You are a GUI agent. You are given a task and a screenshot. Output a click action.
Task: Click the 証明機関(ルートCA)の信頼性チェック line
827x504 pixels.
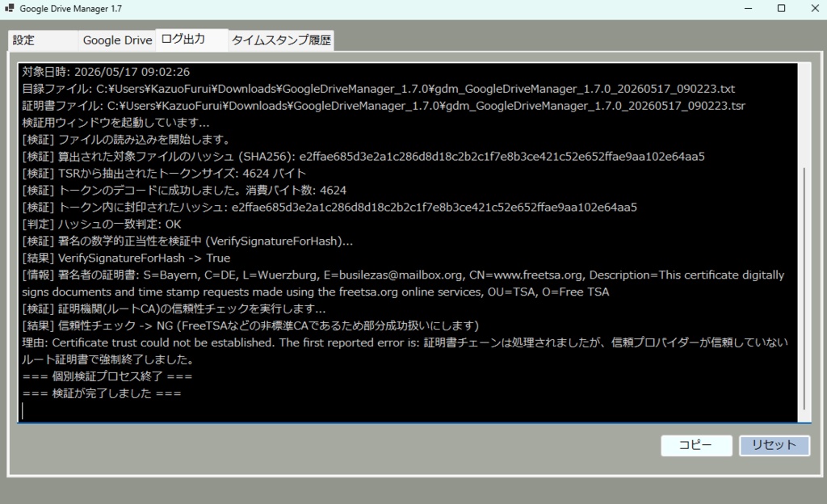(174, 308)
